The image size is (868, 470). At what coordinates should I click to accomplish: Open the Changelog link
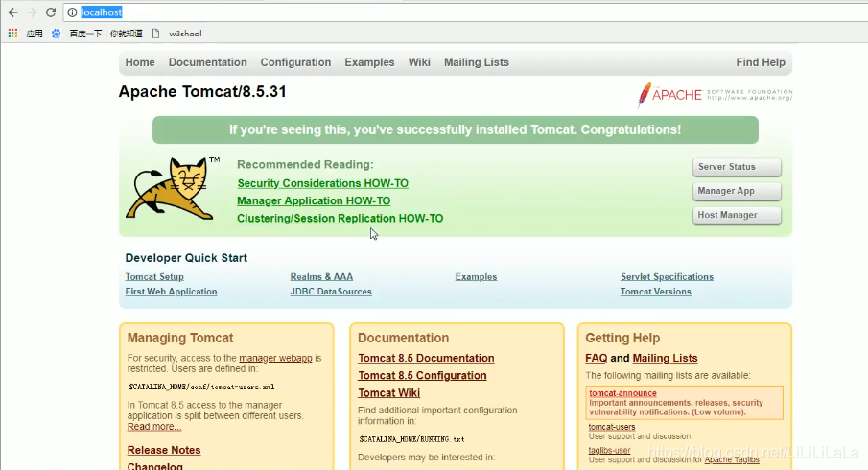click(x=155, y=466)
